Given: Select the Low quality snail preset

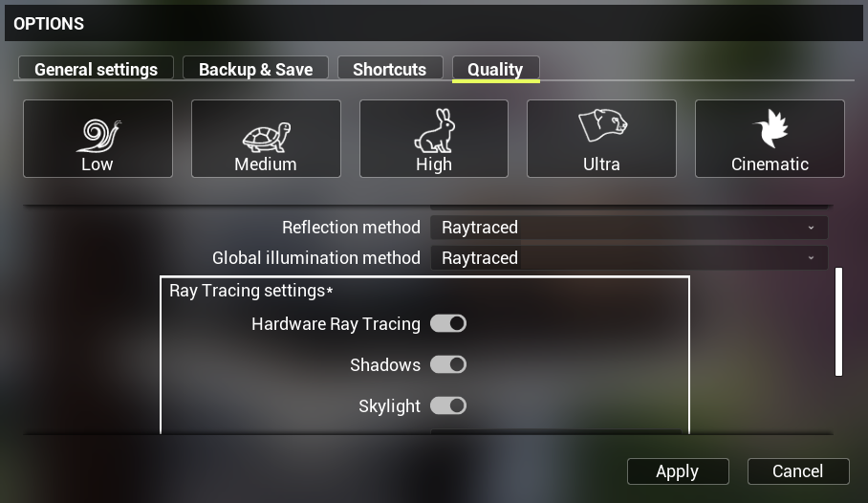Looking at the screenshot, I should pos(98,139).
